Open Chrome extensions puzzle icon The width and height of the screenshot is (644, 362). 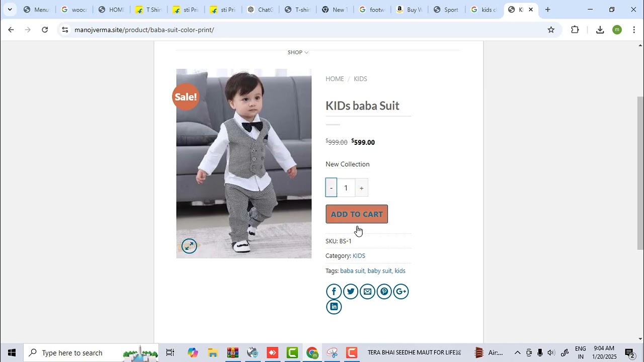(575, 30)
